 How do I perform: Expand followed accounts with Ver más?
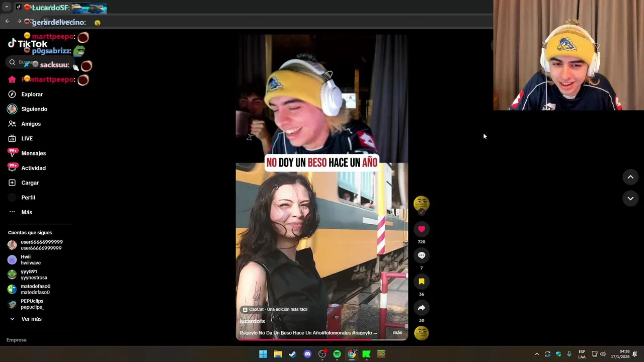26,319
